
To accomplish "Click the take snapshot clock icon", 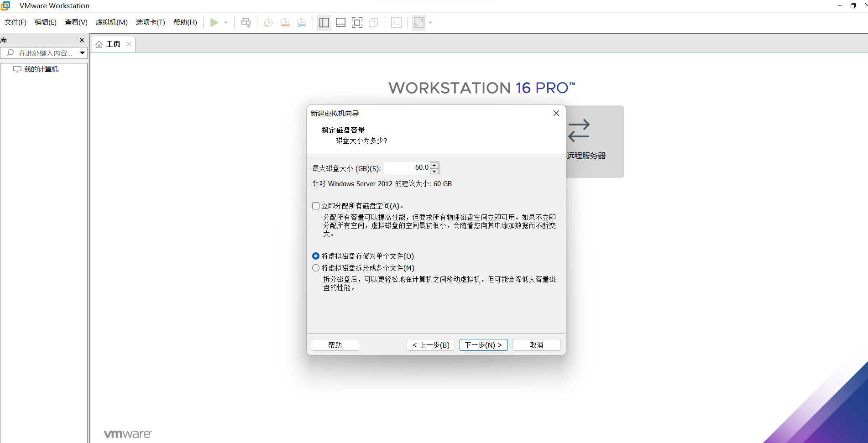I will click(x=268, y=22).
